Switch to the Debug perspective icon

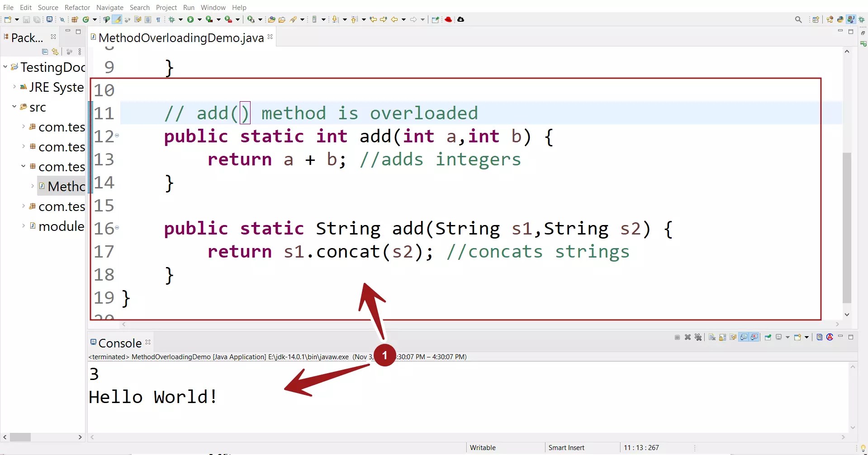click(x=862, y=19)
